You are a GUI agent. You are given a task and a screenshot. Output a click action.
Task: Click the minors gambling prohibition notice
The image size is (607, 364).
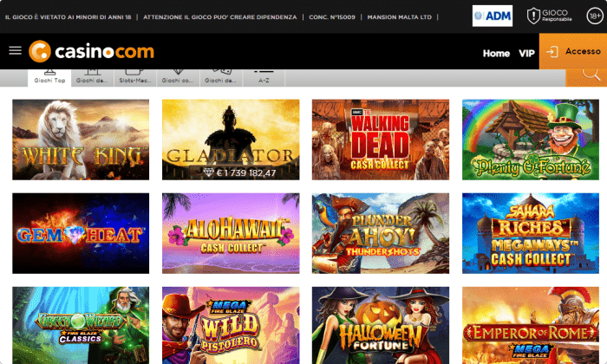coord(69,17)
